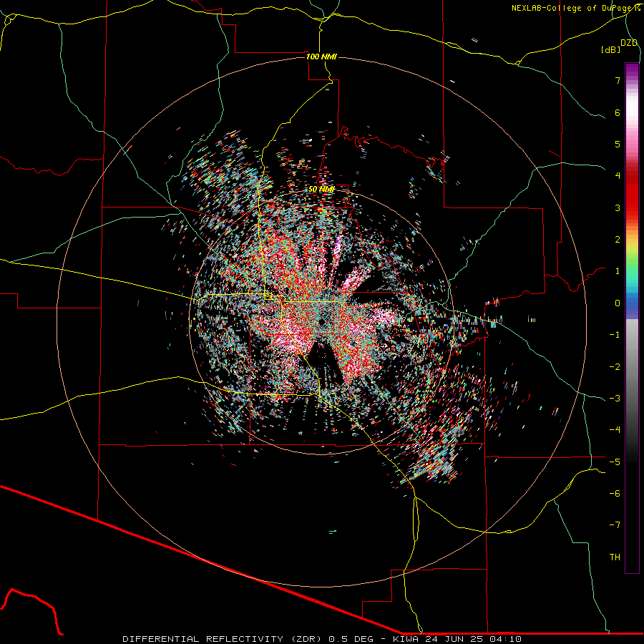Image resolution: width=644 pixels, height=644 pixels.
Task: Click the 50 NMI range ring label
Action: pyautogui.click(x=321, y=189)
